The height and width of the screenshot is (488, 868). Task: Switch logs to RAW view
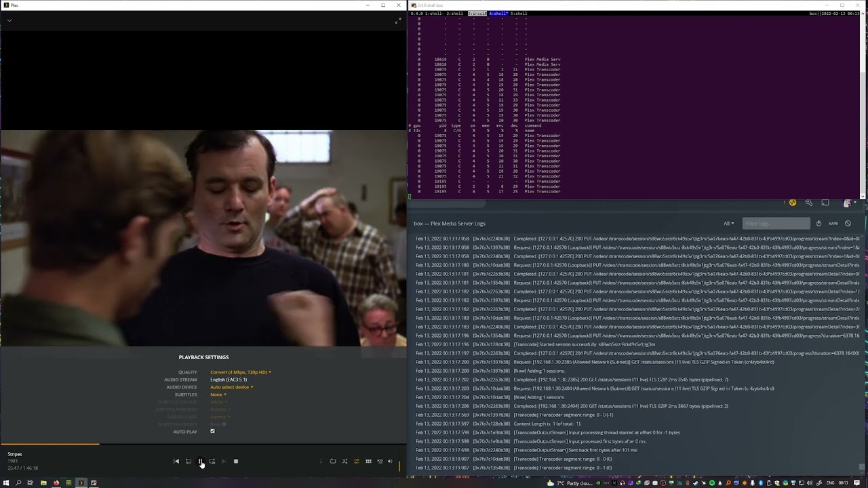[833, 224]
